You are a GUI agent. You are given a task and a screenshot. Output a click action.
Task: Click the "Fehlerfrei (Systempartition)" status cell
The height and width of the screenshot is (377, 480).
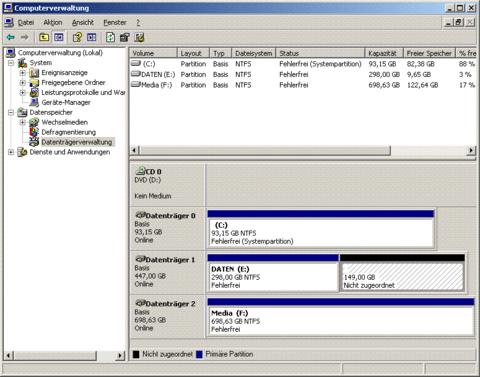(x=320, y=64)
